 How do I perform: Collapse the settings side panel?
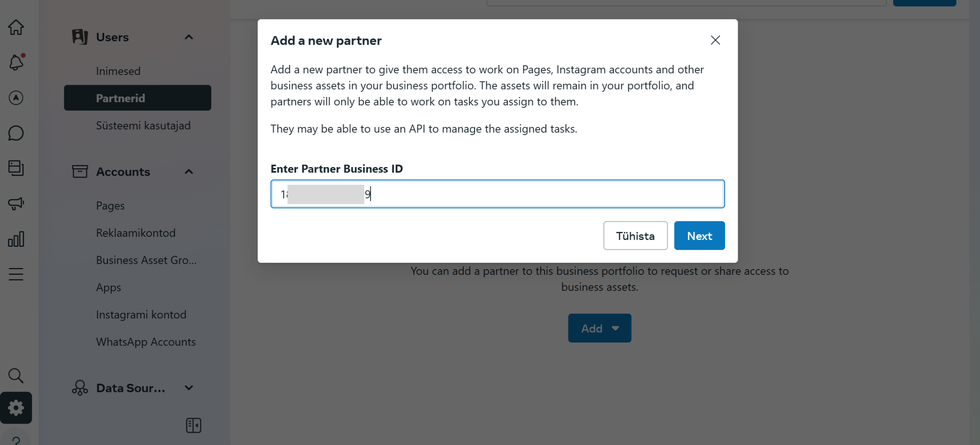[194, 425]
